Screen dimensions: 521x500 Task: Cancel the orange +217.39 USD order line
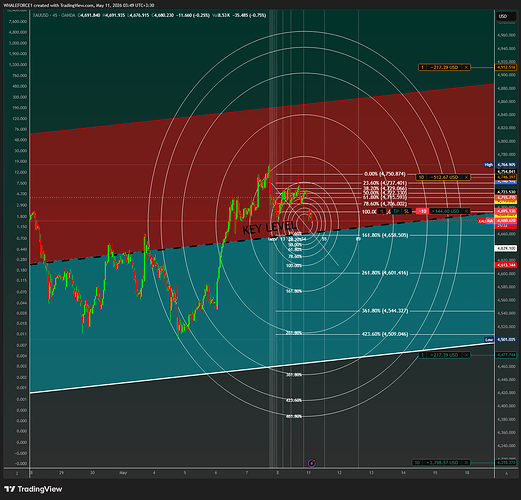pyautogui.click(x=467, y=67)
